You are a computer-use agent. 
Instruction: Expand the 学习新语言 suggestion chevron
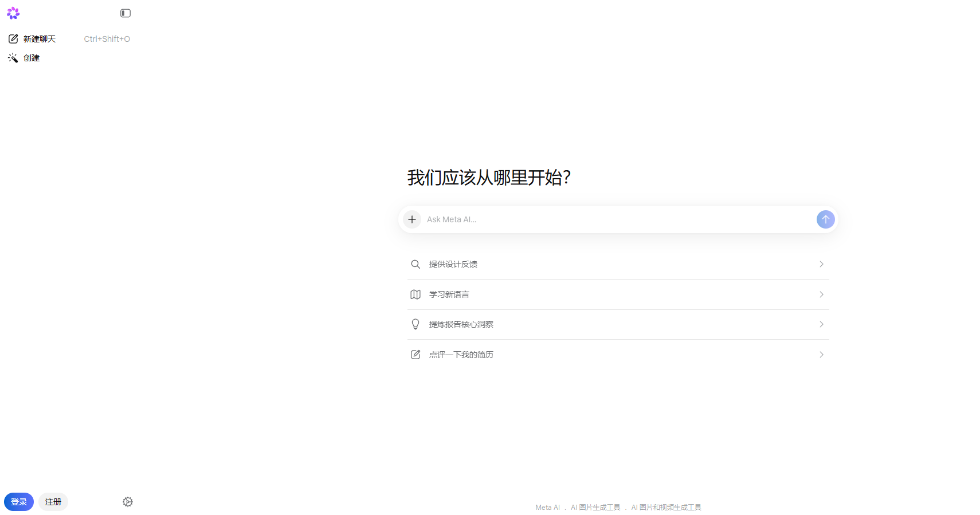point(821,294)
